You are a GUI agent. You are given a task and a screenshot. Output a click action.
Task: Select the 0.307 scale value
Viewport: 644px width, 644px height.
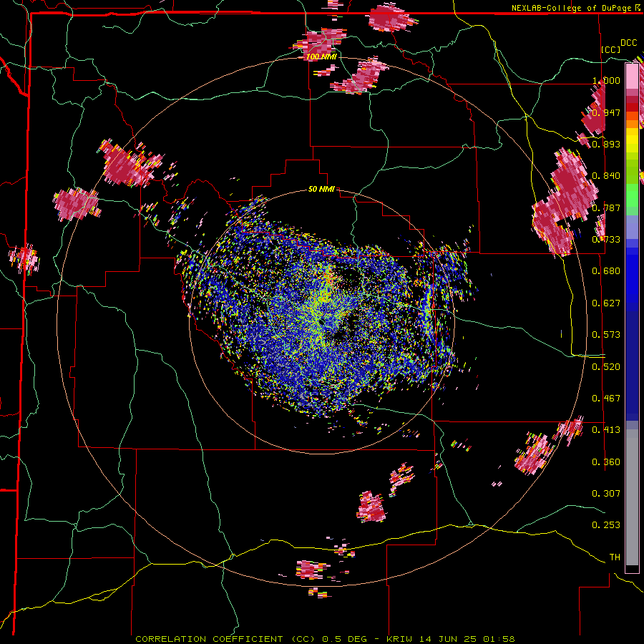click(606, 493)
